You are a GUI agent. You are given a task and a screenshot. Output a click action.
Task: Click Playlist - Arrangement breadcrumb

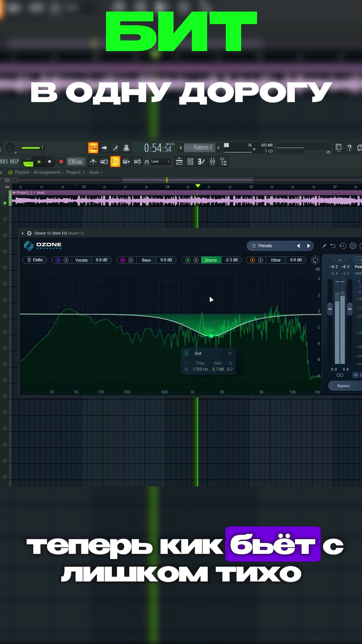click(x=38, y=172)
